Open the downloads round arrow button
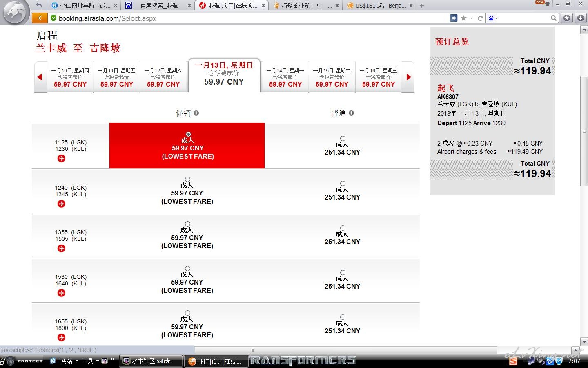This screenshot has width=588, height=368. 581,18
